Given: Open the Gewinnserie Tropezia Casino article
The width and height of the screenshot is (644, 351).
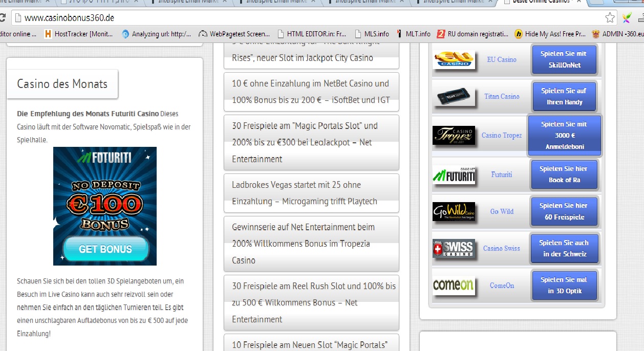Looking at the screenshot, I should [311, 244].
